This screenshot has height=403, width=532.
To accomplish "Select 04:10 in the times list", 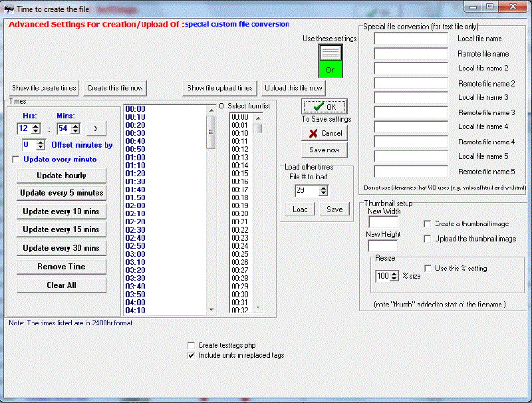I will point(136,311).
